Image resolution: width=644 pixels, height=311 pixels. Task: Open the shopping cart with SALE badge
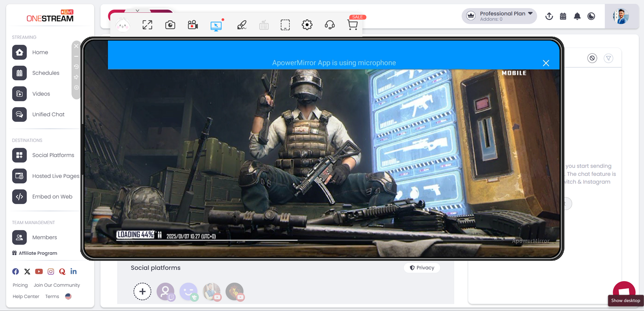click(352, 25)
